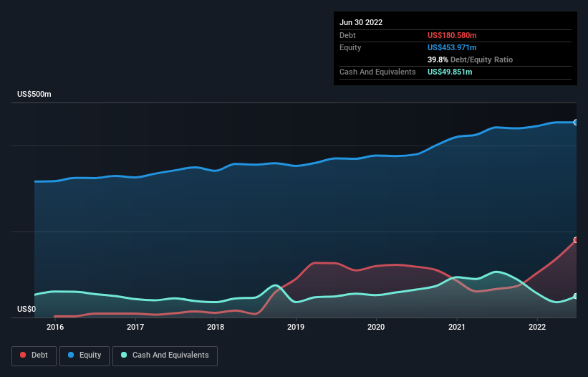Toggle the Debt legend button

click(34, 355)
